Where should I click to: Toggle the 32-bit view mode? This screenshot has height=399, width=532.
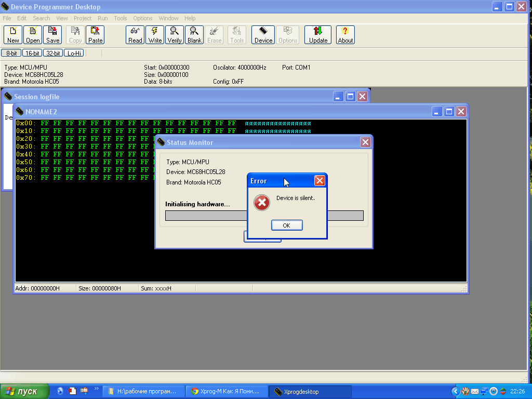coord(53,54)
